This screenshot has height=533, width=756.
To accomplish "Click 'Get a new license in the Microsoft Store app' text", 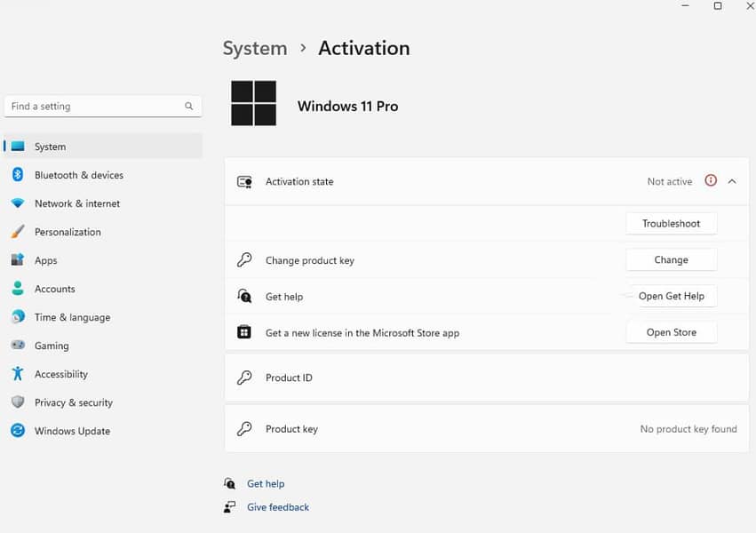I will coord(362,333).
